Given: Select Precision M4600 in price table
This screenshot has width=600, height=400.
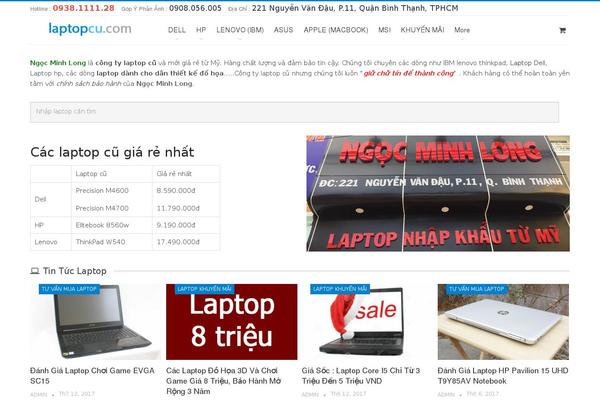Looking at the screenshot, I should 102,191.
